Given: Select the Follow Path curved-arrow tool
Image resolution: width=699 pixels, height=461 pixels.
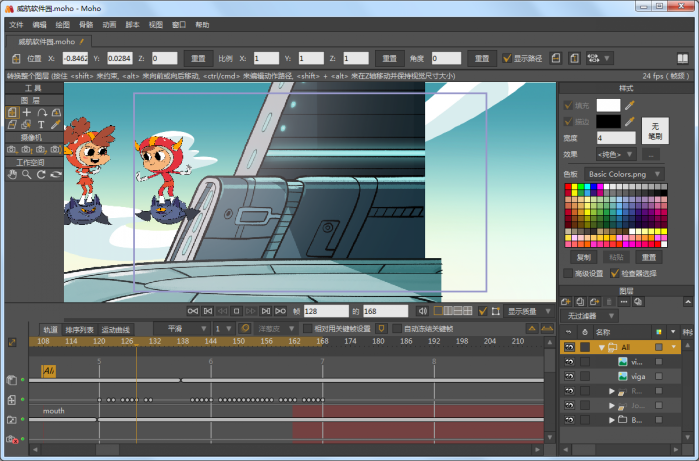Looking at the screenshot, I should (41, 112).
